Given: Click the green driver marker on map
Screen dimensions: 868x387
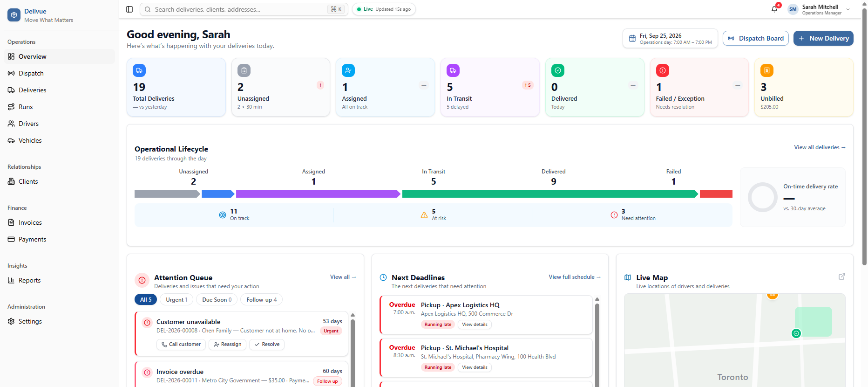Looking at the screenshot, I should (x=796, y=333).
